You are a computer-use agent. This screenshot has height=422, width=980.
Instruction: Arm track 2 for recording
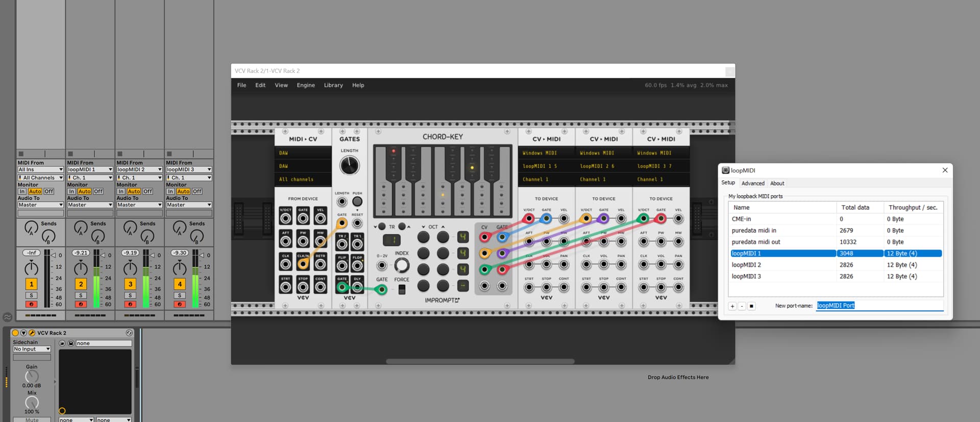click(x=81, y=305)
